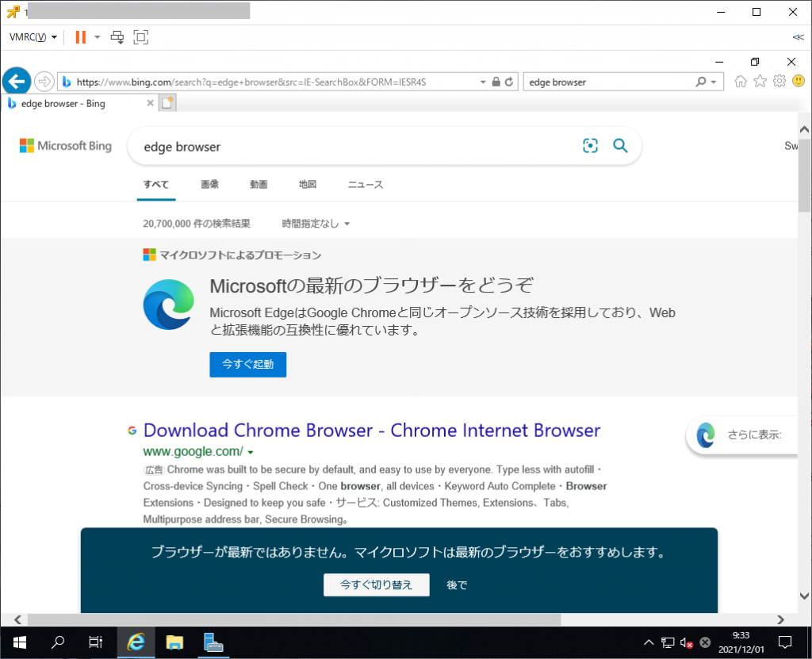Refresh the page with the reload icon
812x659 pixels.
tap(509, 82)
